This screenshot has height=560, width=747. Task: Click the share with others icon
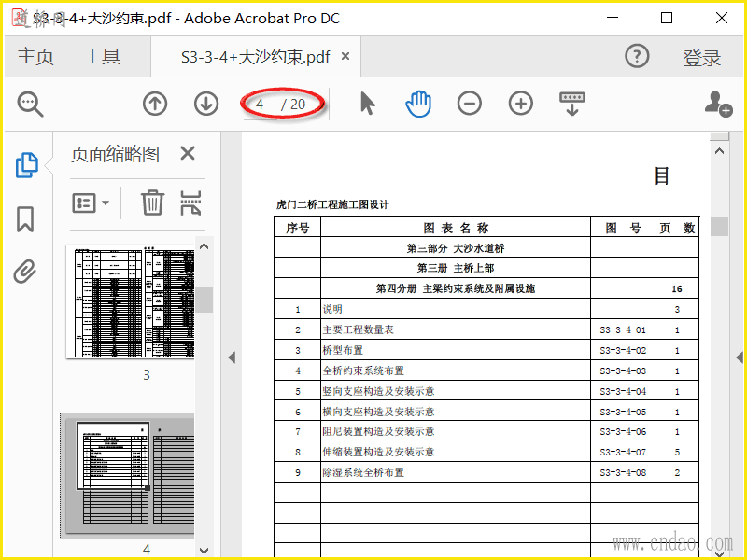(718, 104)
